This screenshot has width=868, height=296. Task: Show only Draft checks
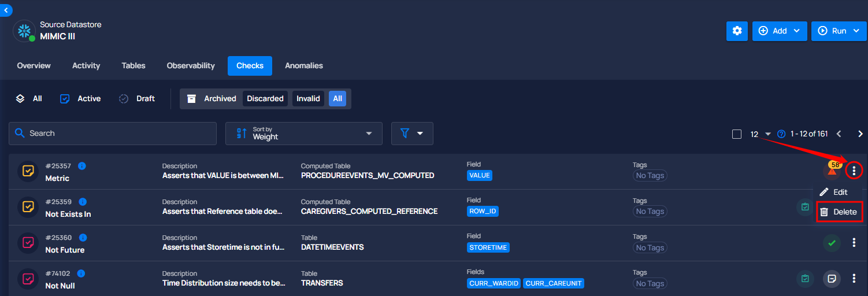(x=137, y=99)
